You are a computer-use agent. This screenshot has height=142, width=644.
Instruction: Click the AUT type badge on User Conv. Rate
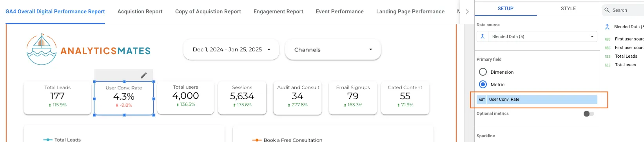pyautogui.click(x=482, y=100)
